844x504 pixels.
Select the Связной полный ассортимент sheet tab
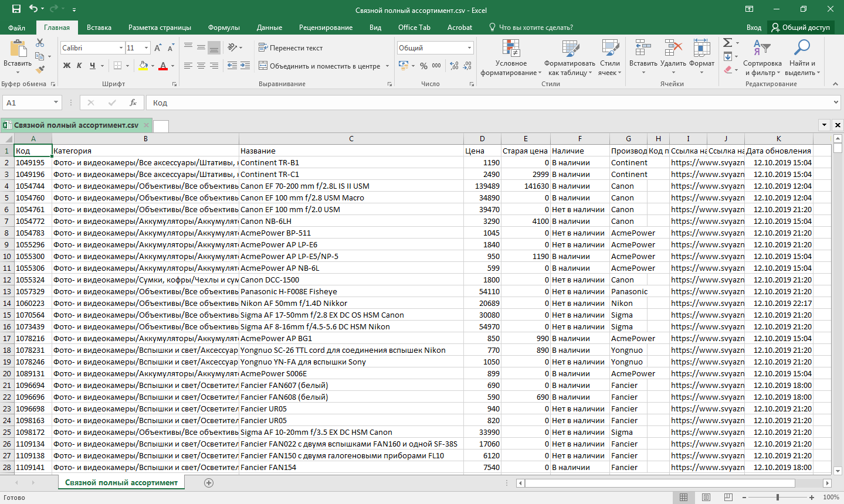[x=121, y=483]
